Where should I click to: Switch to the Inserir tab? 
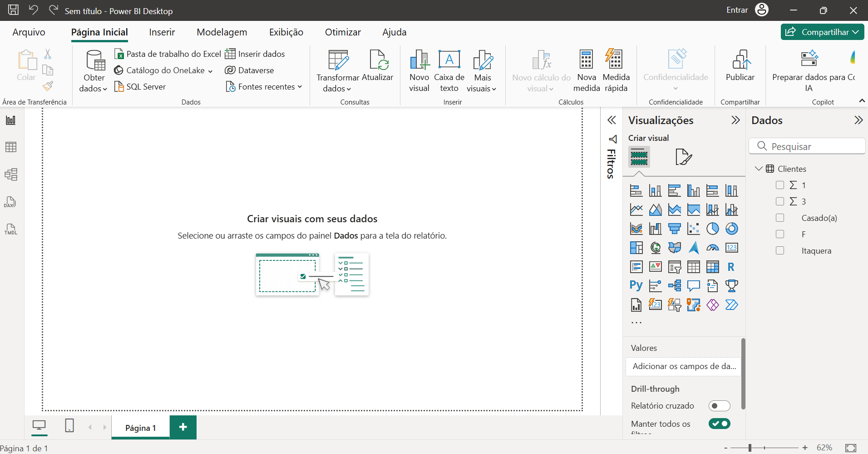(x=162, y=32)
